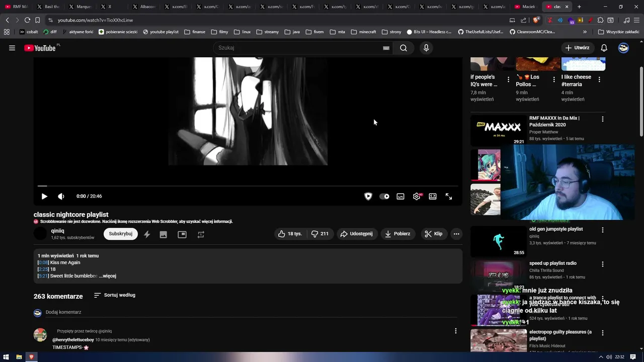Click the Pobierz download button
Screen dimensions: 644x362
(397, 234)
